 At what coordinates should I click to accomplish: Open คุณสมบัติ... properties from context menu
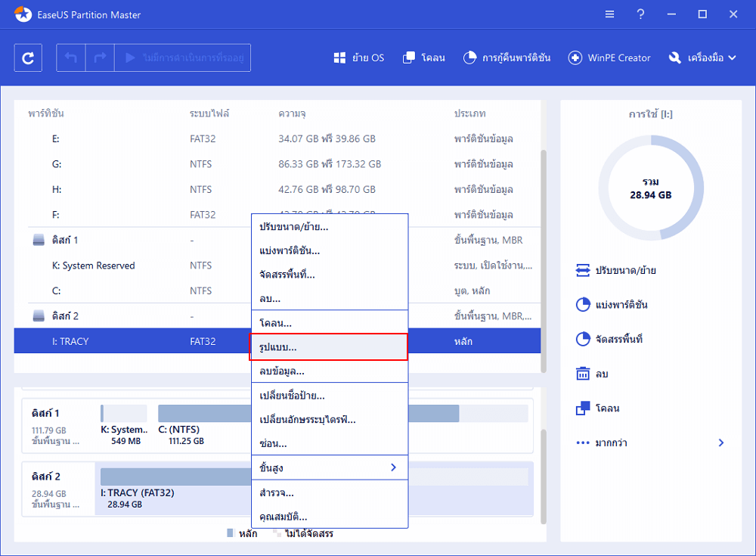(x=330, y=517)
